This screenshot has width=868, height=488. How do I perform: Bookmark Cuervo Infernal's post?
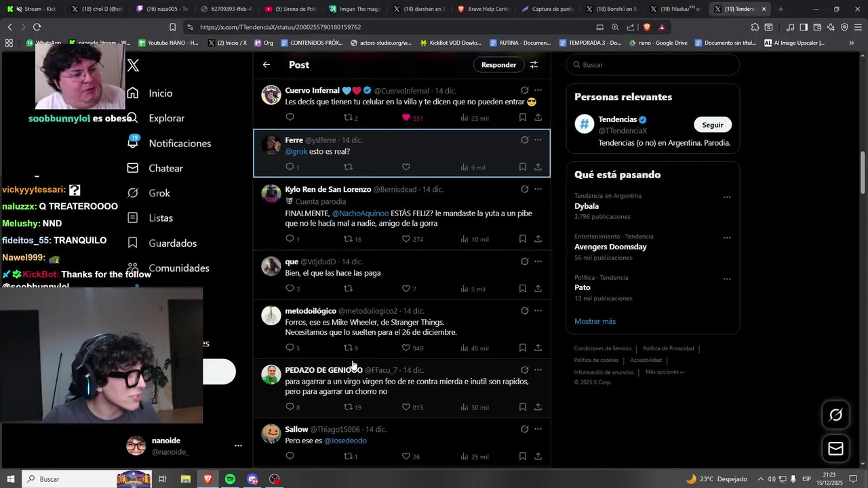tap(522, 118)
